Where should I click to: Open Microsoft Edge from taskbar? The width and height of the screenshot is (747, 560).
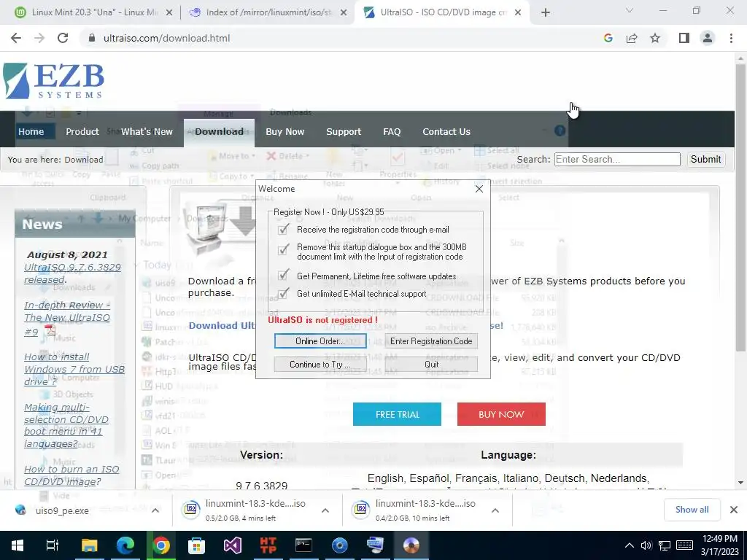125,545
